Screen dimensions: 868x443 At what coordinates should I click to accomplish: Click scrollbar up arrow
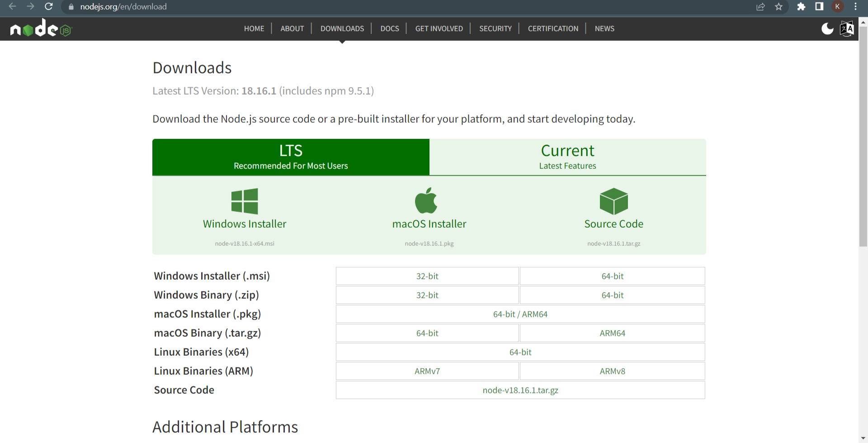coord(863,21)
